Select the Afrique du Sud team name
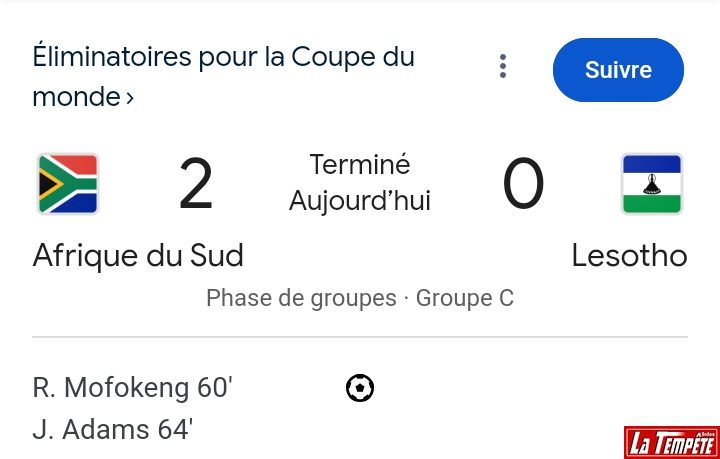The image size is (720, 459). [x=138, y=256]
